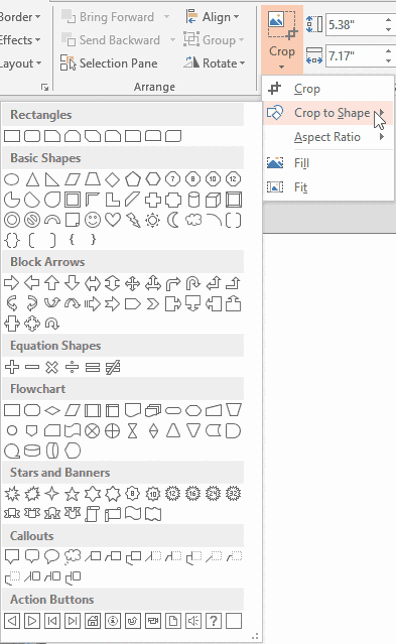Image resolution: width=396 pixels, height=644 pixels.
Task: Select the 32-Point Star shape
Action: tap(233, 494)
